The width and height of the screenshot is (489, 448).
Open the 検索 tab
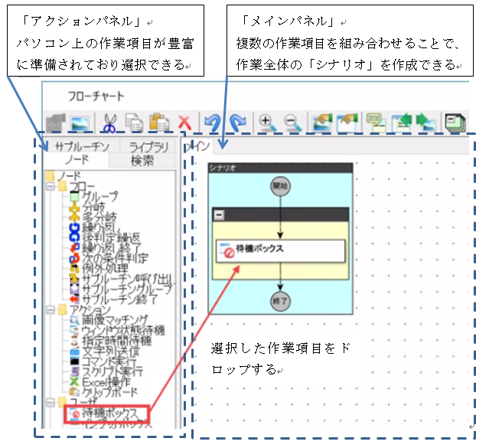coord(142,161)
